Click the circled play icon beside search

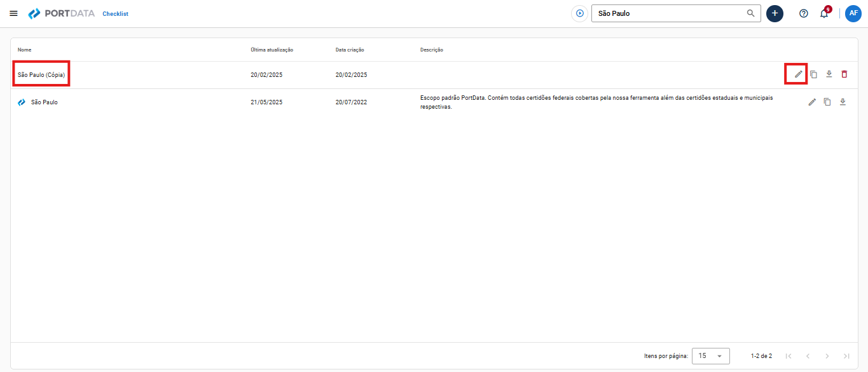(579, 13)
